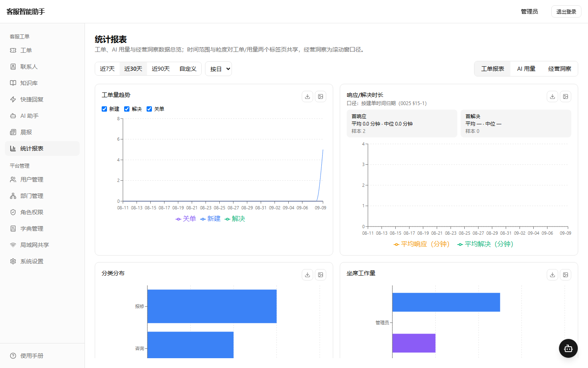Open the 知识库 book icon
This screenshot has height=368, width=588.
pyautogui.click(x=13, y=83)
